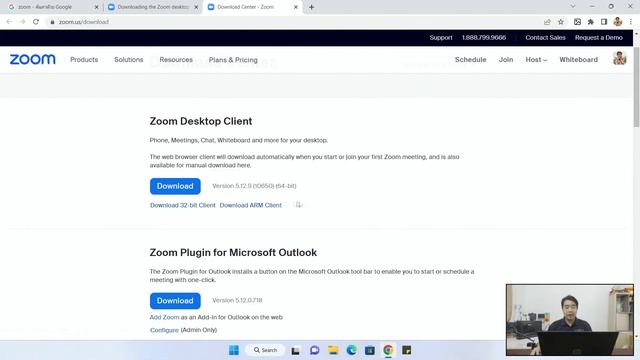The width and height of the screenshot is (640, 360).
Task: Switch to the Downloading the Zoom desktop tab
Action: (x=152, y=7)
